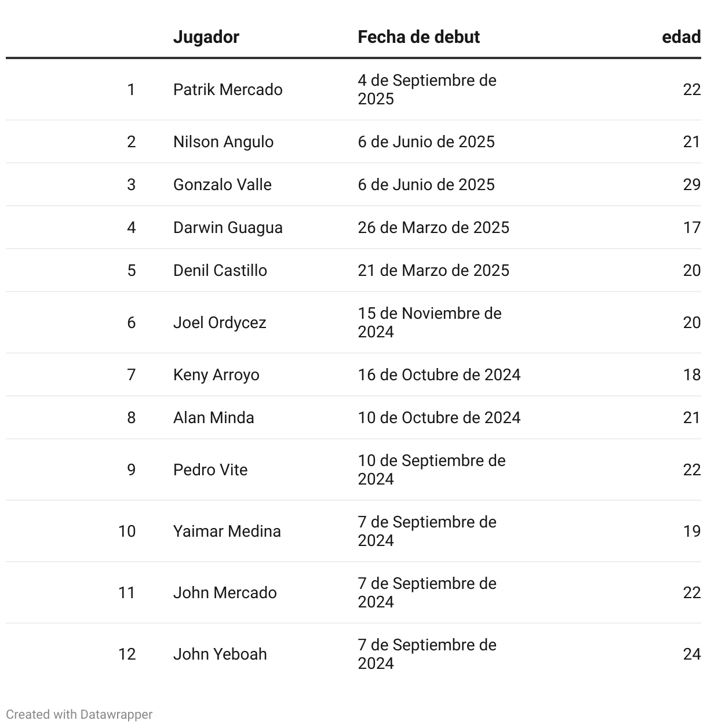Select the Patrik Mercado player name
The image size is (707, 728).
(228, 90)
